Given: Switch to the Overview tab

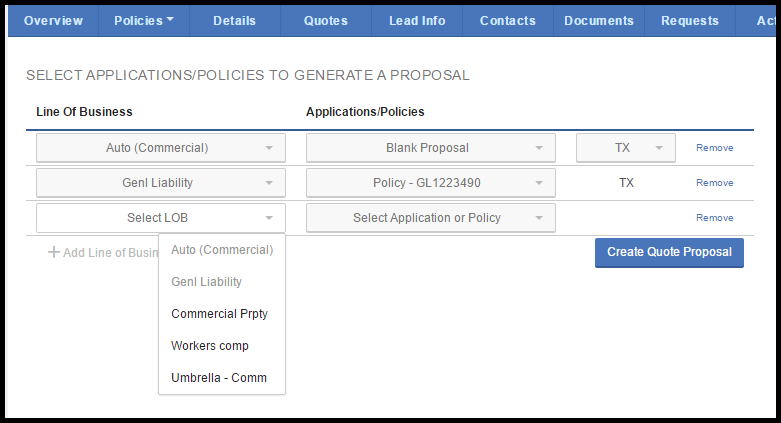Looking at the screenshot, I should (x=53, y=21).
